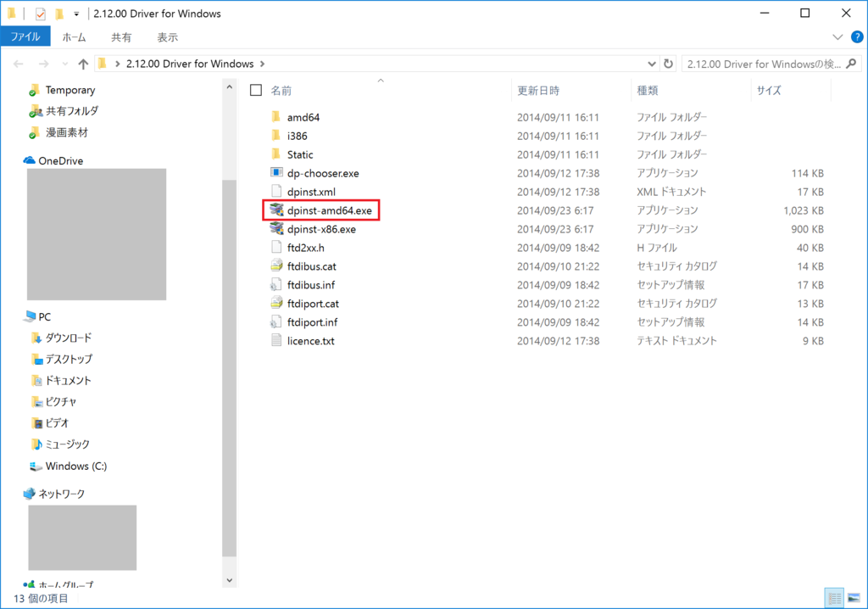Viewport: 868px width, 609px height.
Task: Sort by the サイズ column header
Action: (769, 90)
